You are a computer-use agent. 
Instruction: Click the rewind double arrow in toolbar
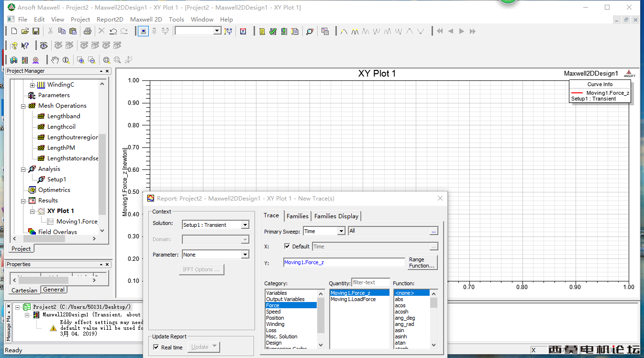pyautogui.click(x=440, y=31)
